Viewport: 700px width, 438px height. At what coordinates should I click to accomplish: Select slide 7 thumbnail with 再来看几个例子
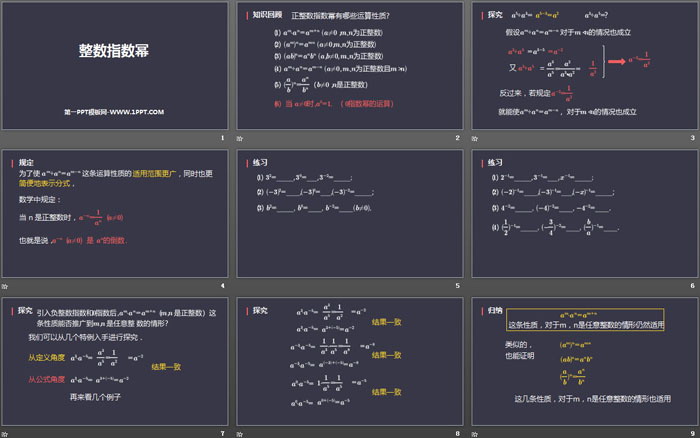click(x=115, y=361)
